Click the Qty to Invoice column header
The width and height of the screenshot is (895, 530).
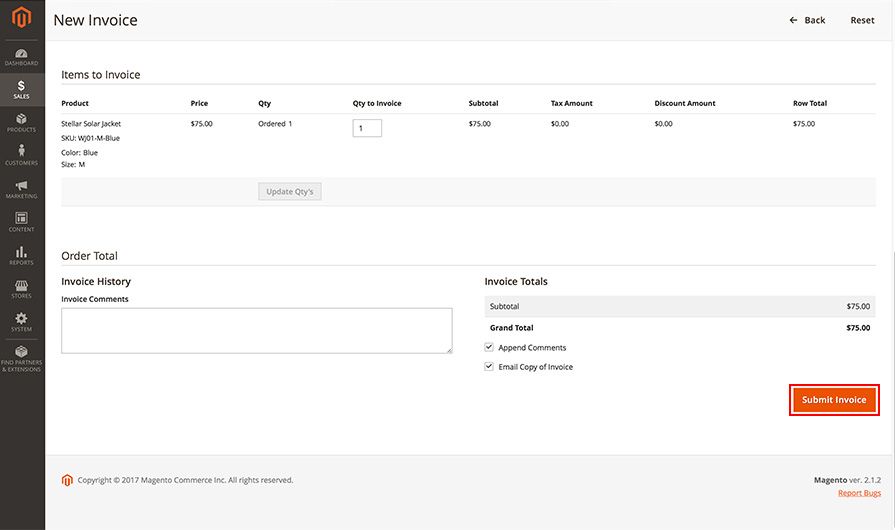click(377, 103)
